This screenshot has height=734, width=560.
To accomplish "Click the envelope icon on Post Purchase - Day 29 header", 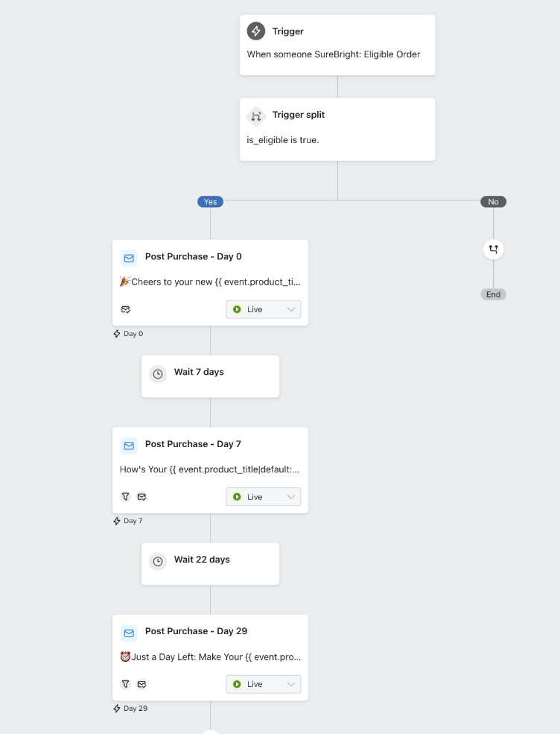I will pyautogui.click(x=129, y=633).
